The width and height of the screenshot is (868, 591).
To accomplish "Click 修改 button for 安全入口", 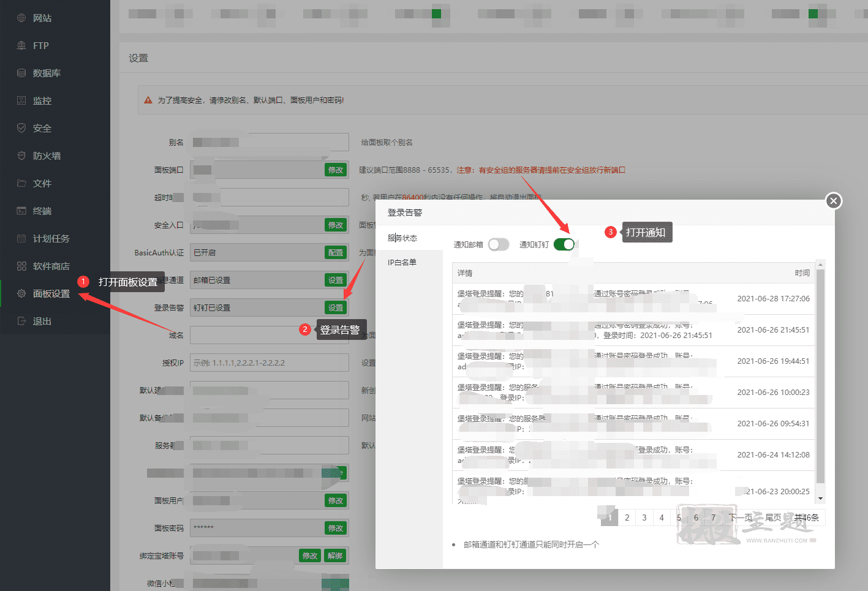I will pyautogui.click(x=336, y=225).
